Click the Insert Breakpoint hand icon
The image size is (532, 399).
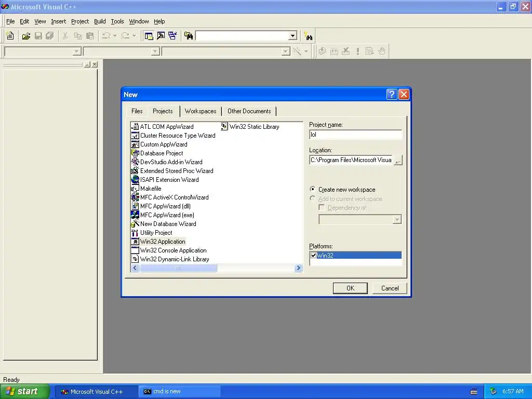click(382, 51)
